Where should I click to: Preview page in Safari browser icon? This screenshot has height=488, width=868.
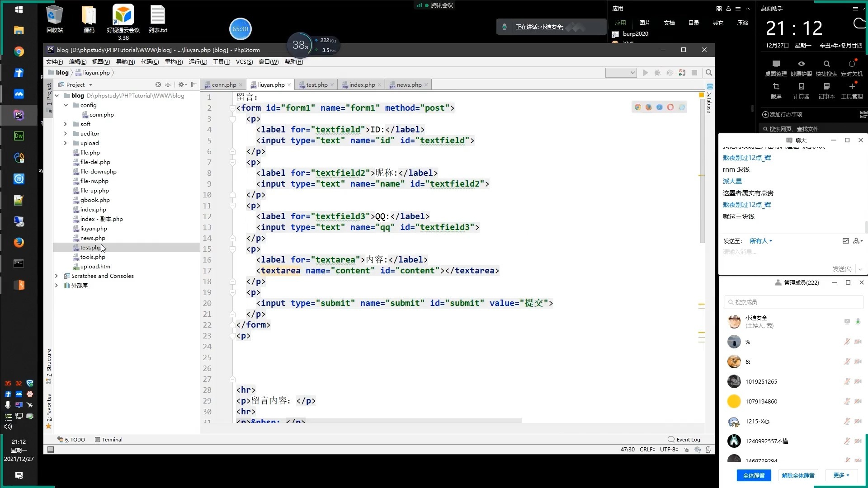pos(660,107)
